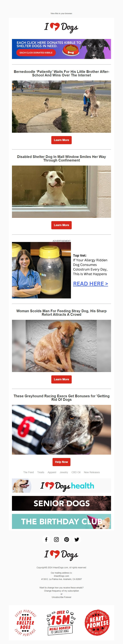Open the Senior Dogs banner
The height and width of the screenshot is (644, 123).
(x=61, y=503)
